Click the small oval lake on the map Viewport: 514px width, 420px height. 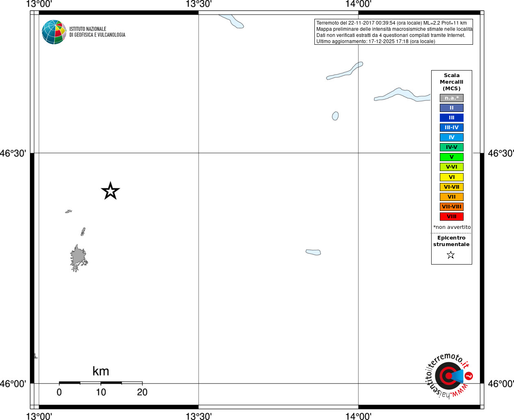point(335,116)
